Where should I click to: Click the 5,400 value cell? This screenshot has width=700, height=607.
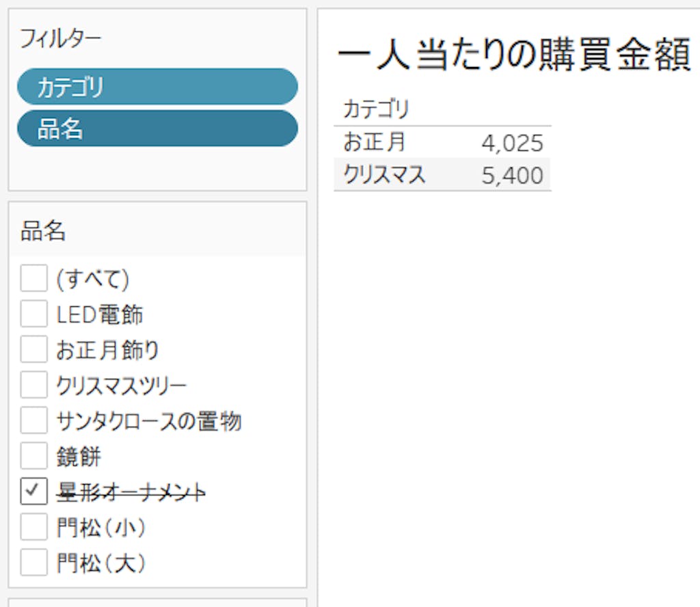[512, 176]
